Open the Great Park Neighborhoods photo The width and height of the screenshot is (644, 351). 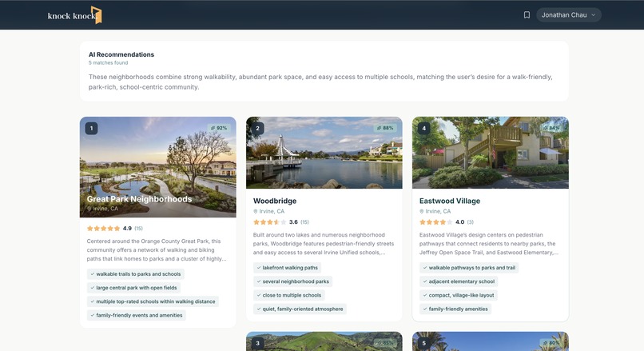pos(157,167)
